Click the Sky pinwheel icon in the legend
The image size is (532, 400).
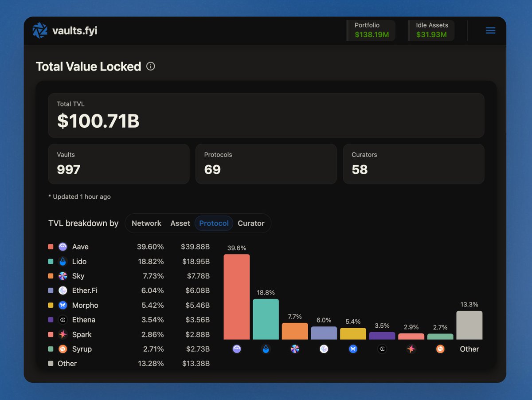63,276
